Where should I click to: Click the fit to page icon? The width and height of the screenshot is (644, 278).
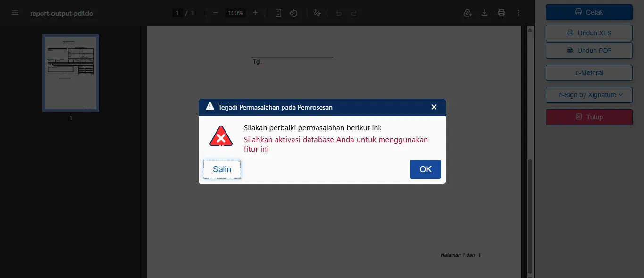click(x=278, y=13)
